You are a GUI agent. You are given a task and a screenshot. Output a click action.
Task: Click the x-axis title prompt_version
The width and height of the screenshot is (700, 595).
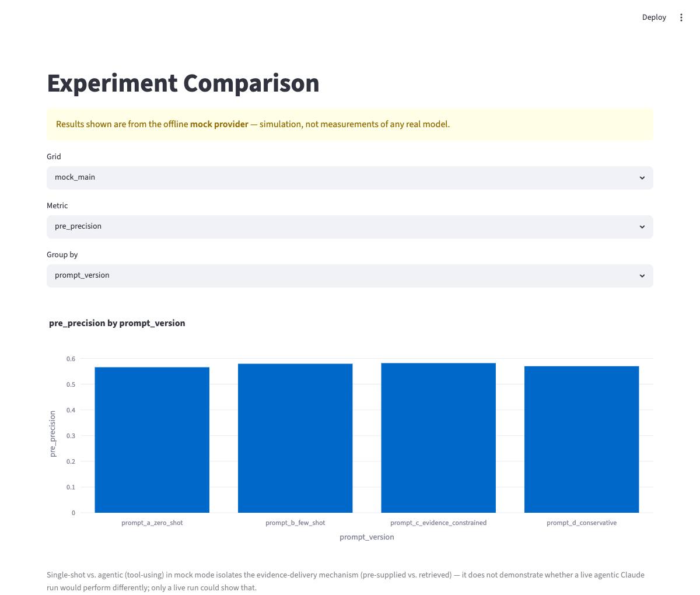point(367,537)
